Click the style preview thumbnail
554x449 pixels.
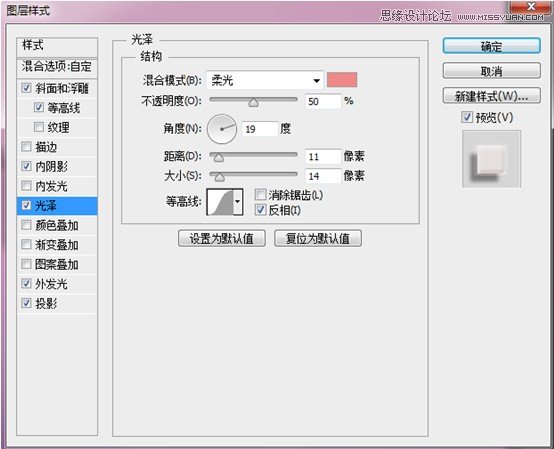click(491, 159)
